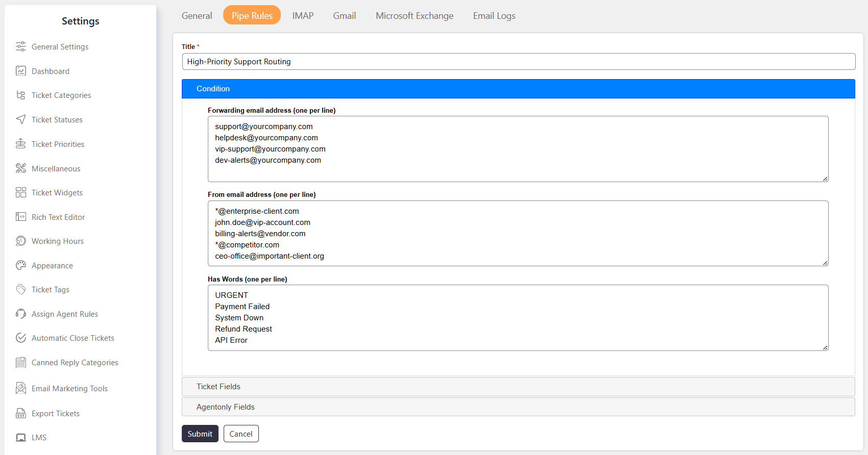Click Automatic Close Tickets checkmark icon
868x455 pixels.
pos(20,338)
